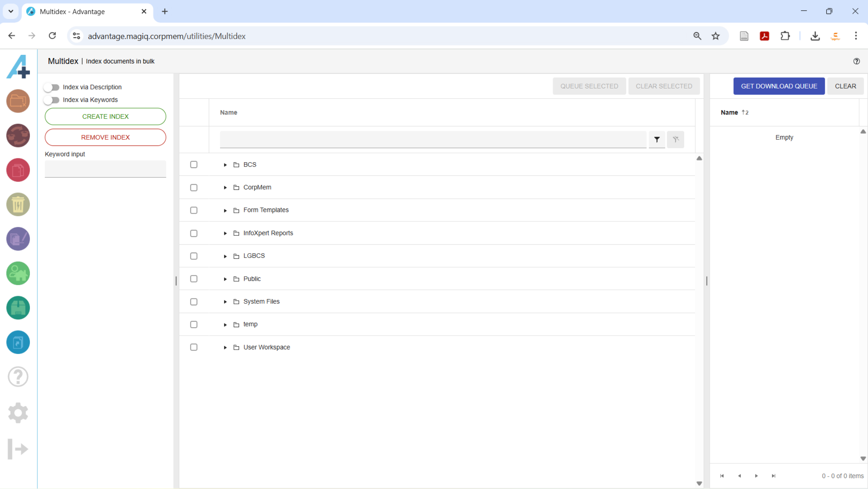Expand the InfoXpert Reports folder

[225, 233]
